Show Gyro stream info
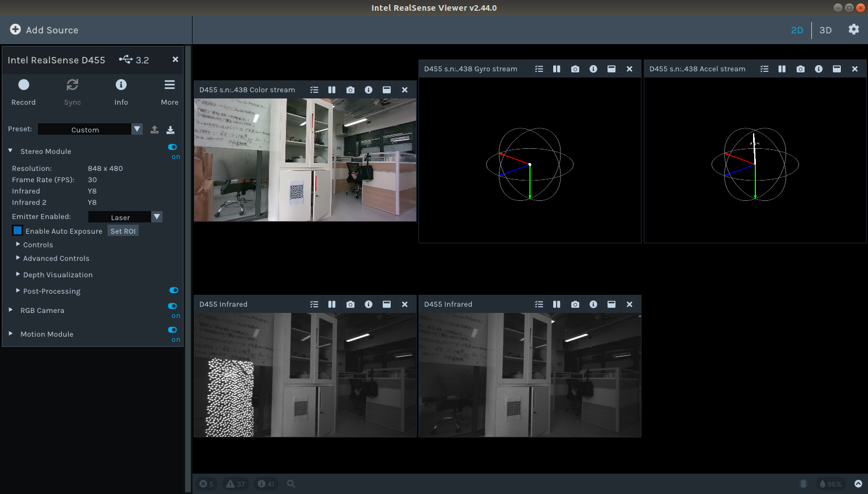Screen dimensions: 868x494 coord(593,69)
